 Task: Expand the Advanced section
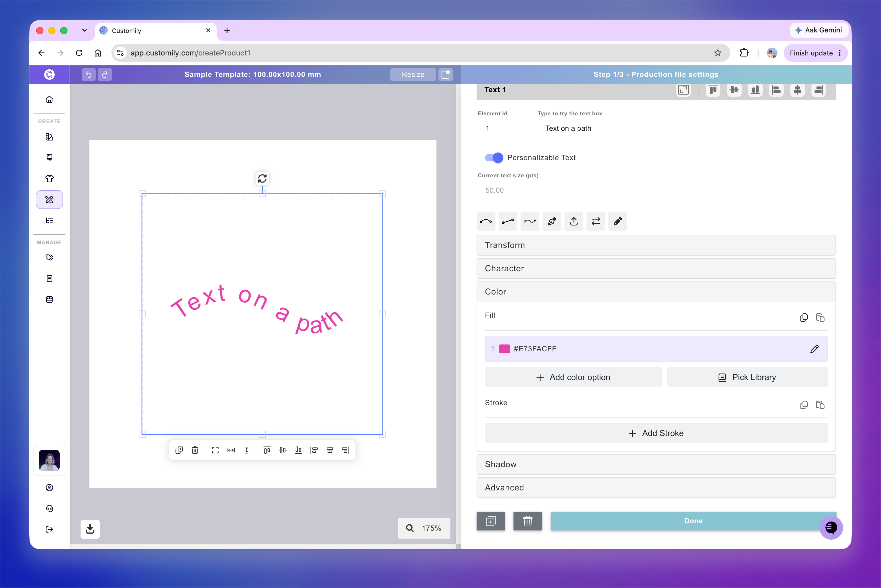[x=656, y=488]
